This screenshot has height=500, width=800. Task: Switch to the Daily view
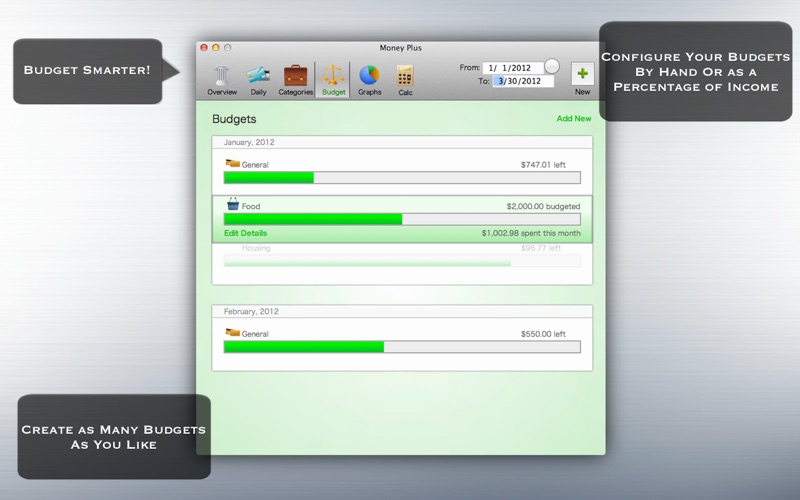click(258, 77)
